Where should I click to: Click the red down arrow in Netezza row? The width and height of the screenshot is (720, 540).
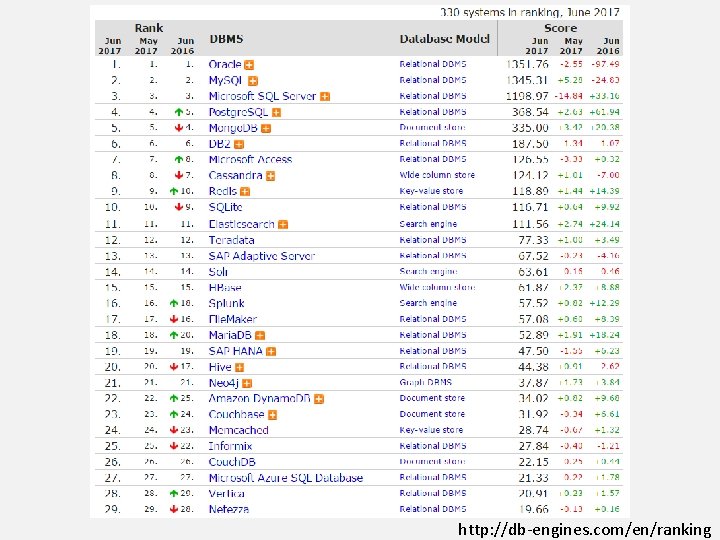click(174, 509)
